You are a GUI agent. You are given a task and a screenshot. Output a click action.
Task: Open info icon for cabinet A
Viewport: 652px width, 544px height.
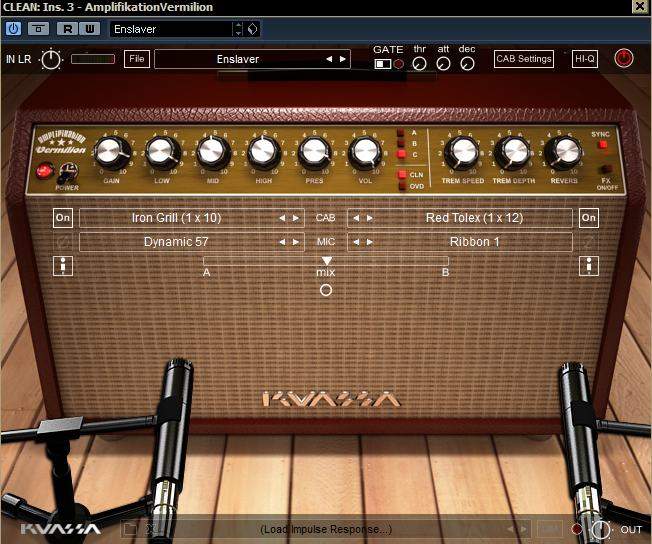[x=63, y=266]
